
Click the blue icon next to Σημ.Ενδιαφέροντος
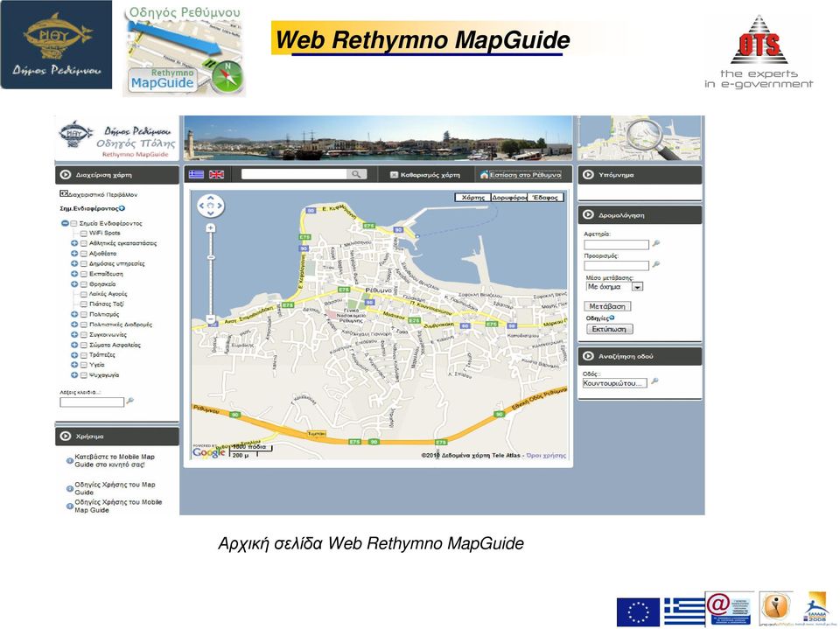click(122, 208)
